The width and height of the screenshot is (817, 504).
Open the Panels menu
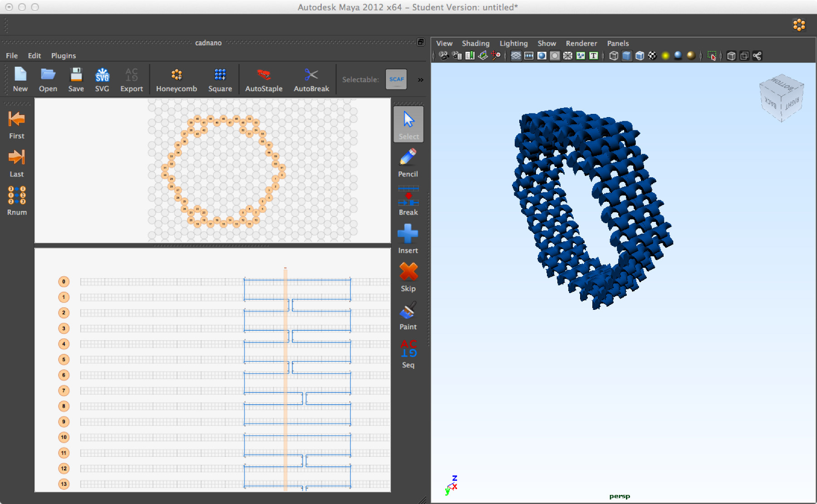pos(618,43)
